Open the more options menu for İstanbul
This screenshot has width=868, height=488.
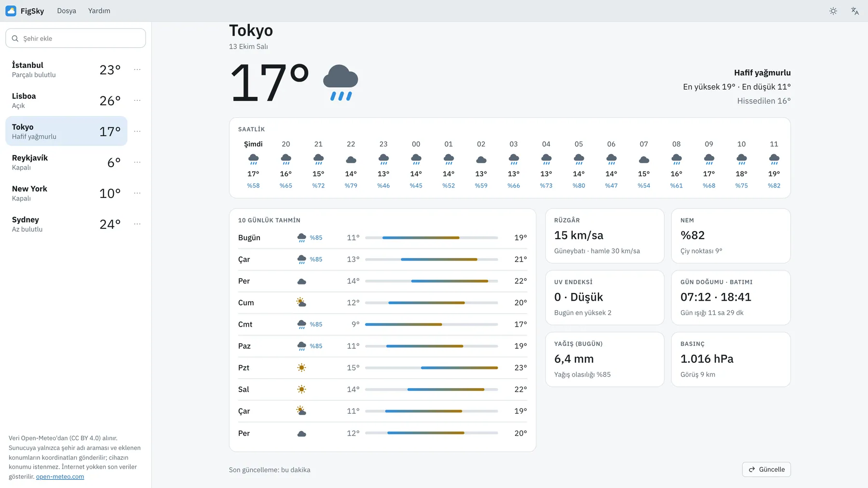click(x=137, y=69)
